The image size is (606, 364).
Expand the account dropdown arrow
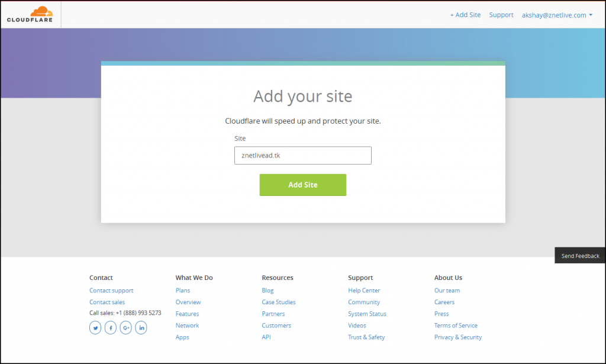(591, 15)
